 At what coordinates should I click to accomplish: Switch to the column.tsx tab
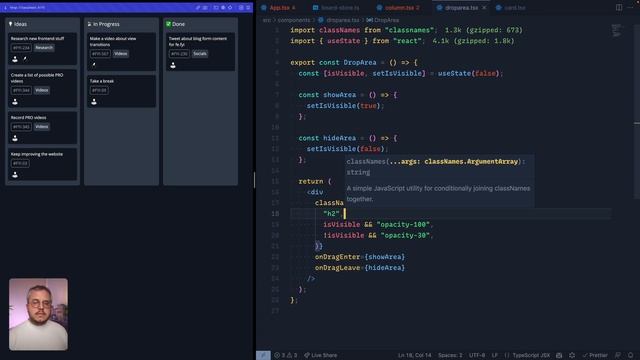pos(398,8)
